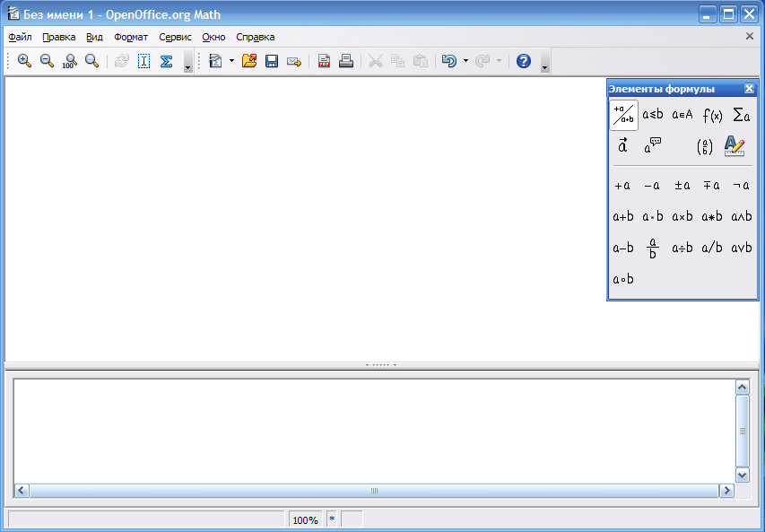Export directly as PDF icon
The height and width of the screenshot is (532, 765).
pos(324,61)
